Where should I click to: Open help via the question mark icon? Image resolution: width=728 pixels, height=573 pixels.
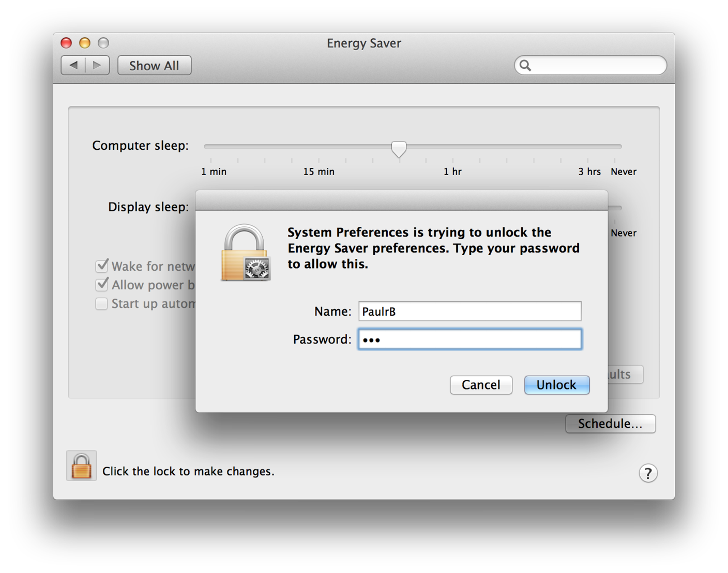tap(648, 473)
